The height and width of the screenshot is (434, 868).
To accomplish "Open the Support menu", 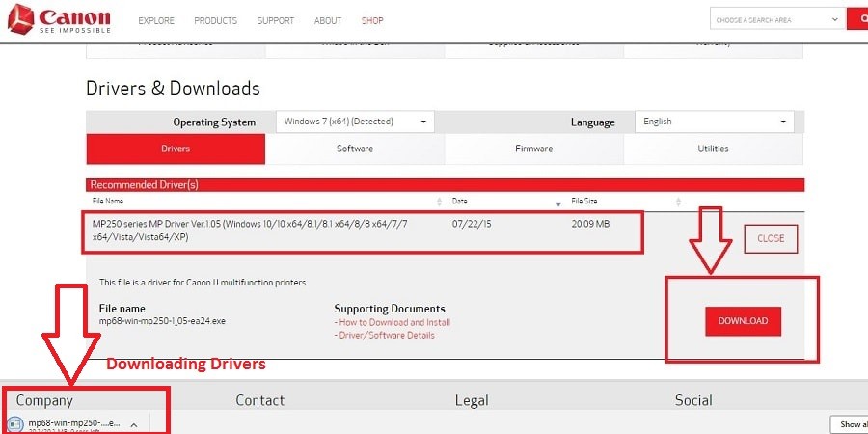I will (276, 20).
